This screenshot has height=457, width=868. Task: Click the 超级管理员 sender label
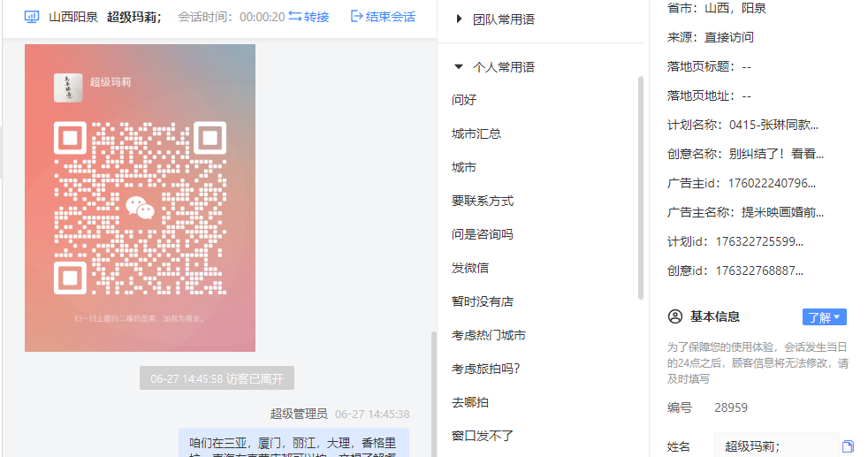pyautogui.click(x=299, y=414)
